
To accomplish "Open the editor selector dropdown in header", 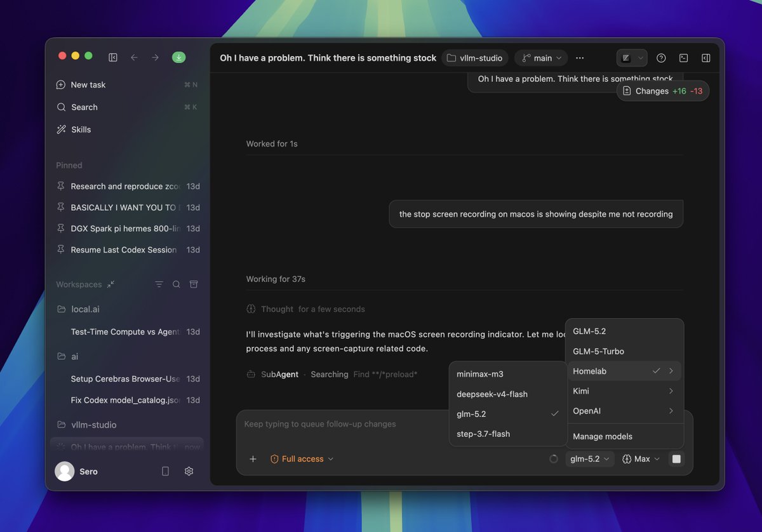I will point(632,58).
